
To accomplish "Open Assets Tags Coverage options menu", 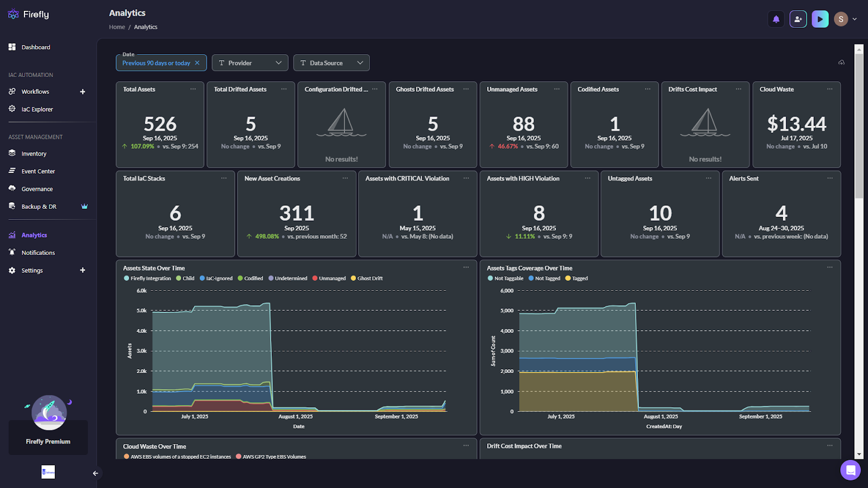I will (x=829, y=267).
